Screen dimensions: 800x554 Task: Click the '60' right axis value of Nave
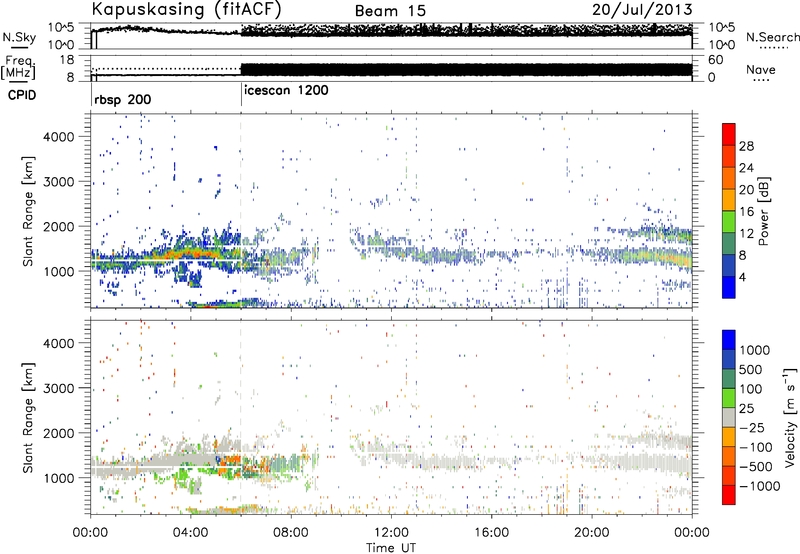tap(715, 60)
